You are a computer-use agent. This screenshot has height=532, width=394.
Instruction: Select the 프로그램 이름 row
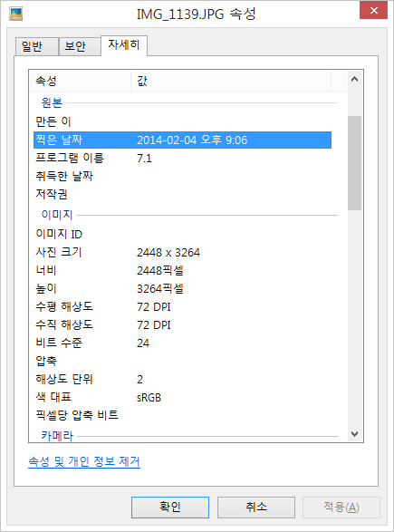coord(182,158)
